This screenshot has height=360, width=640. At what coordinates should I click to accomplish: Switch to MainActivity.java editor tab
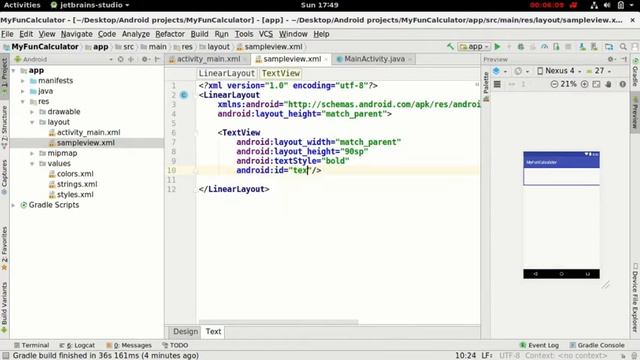[x=374, y=59]
